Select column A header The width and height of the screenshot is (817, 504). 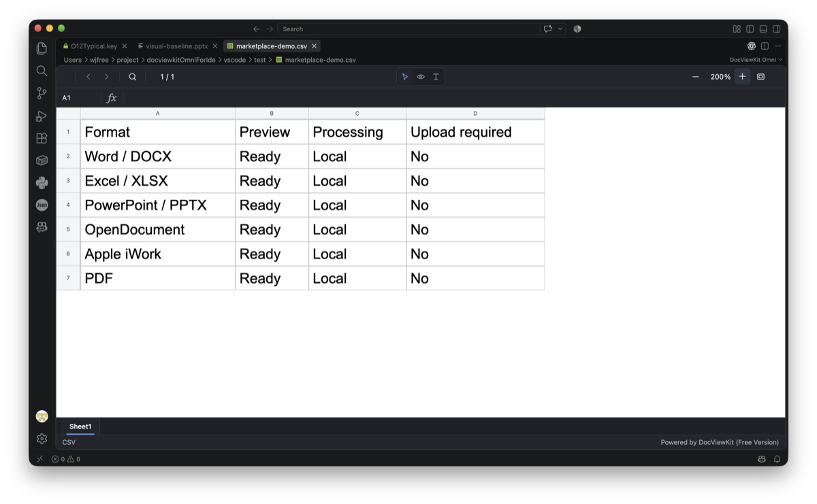pyautogui.click(x=158, y=114)
